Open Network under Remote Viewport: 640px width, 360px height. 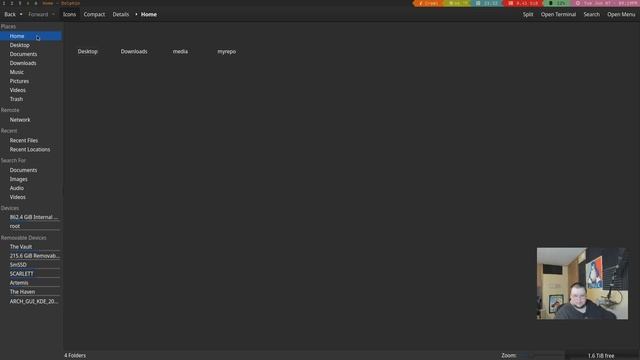(x=31, y=120)
